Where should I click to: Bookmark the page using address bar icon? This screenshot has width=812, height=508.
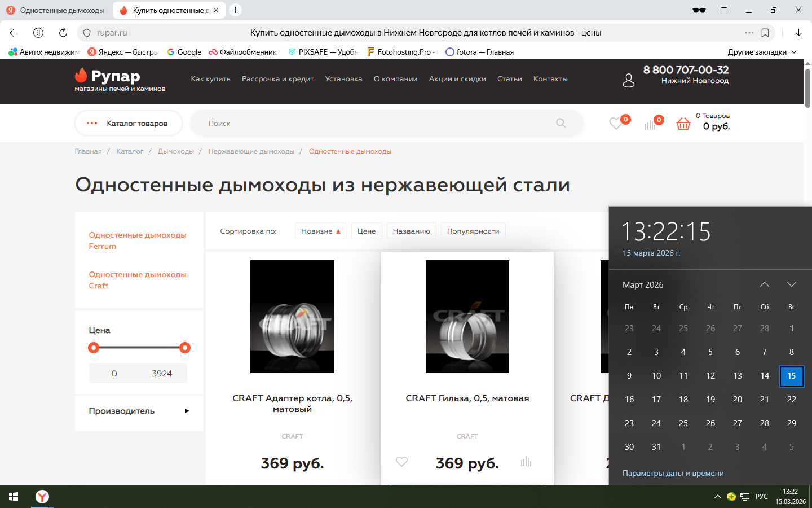[765, 33]
